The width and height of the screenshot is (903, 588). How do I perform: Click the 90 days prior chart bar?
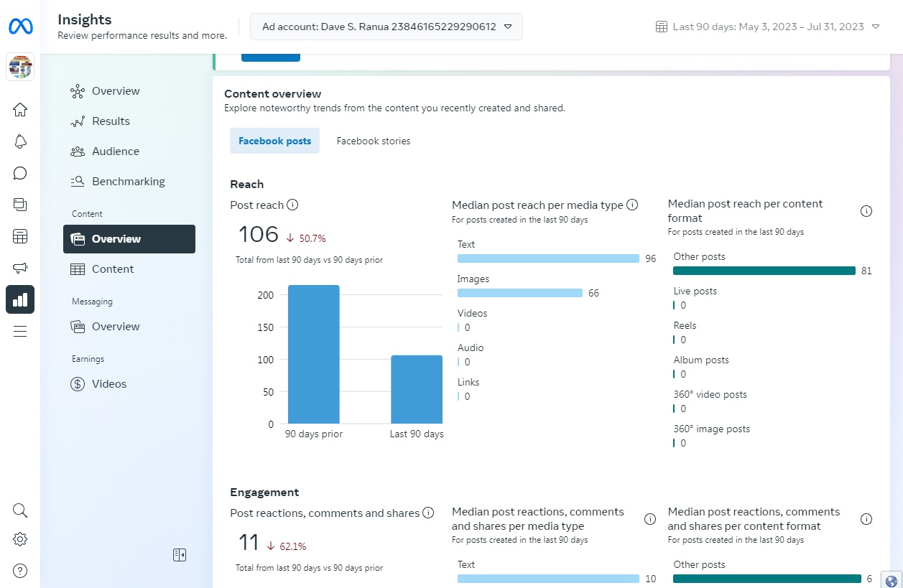314,354
